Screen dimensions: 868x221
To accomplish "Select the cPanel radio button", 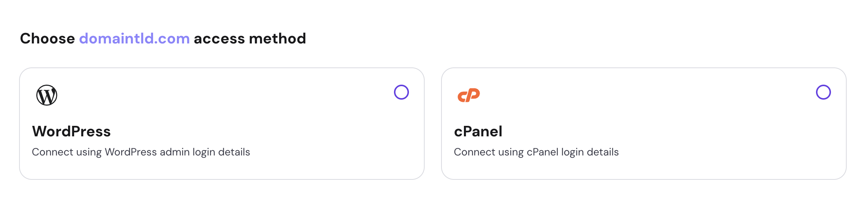I will tap(823, 92).
